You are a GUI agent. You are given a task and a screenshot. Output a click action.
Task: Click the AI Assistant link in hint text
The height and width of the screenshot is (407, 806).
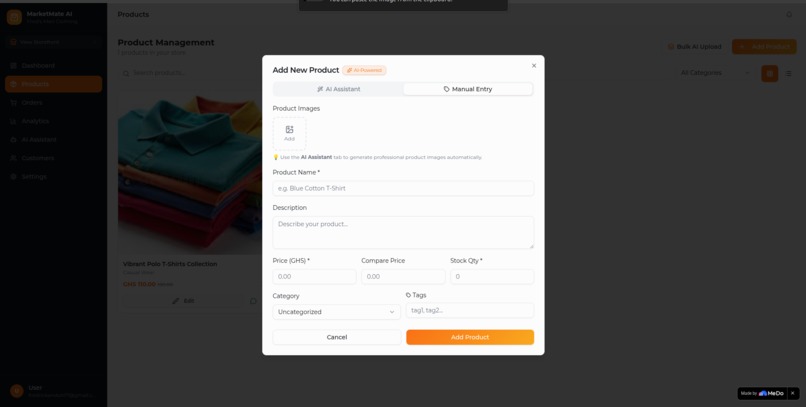pos(316,157)
